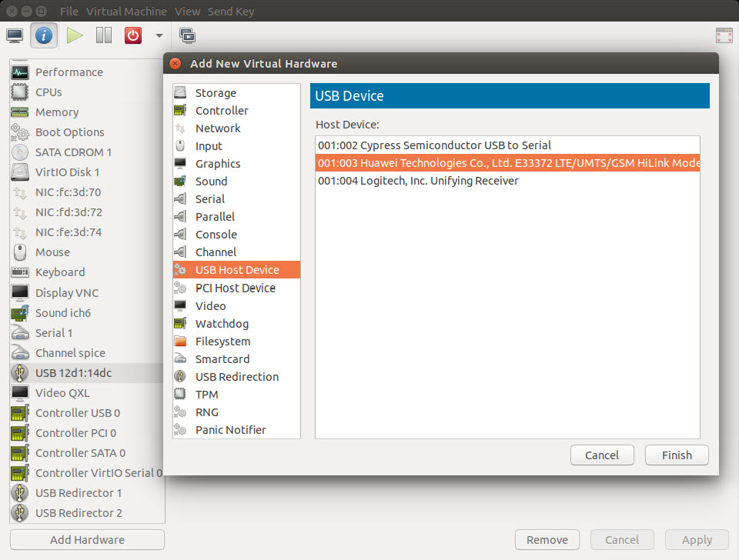The height and width of the screenshot is (560, 739).
Task: Click the Manage Snapshots toolbar icon
Action: (186, 35)
